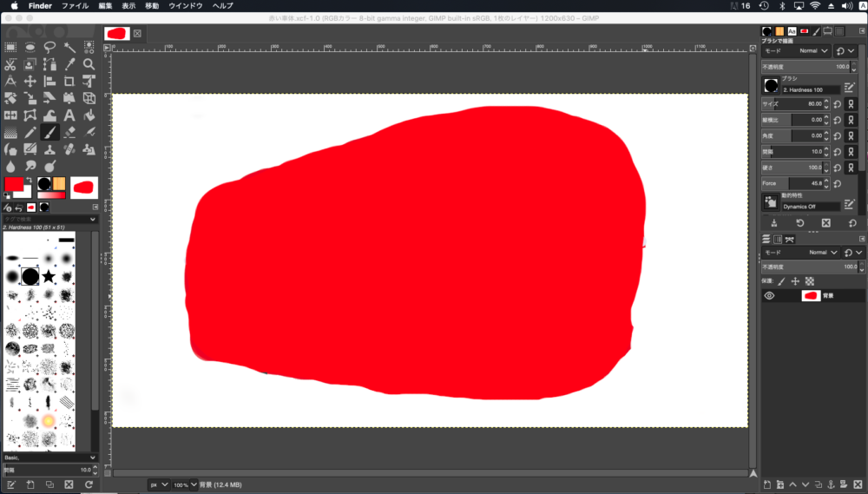
Task: Open the ファイル menu
Action: 75,6
